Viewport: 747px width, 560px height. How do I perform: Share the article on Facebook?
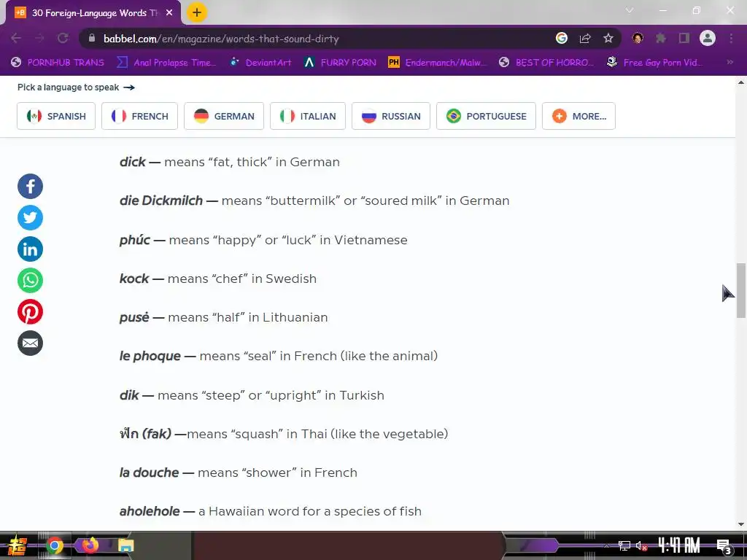tap(30, 186)
